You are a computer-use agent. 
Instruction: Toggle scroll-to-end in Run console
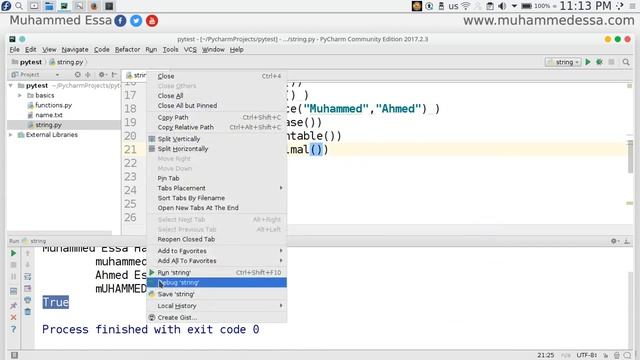[27, 288]
